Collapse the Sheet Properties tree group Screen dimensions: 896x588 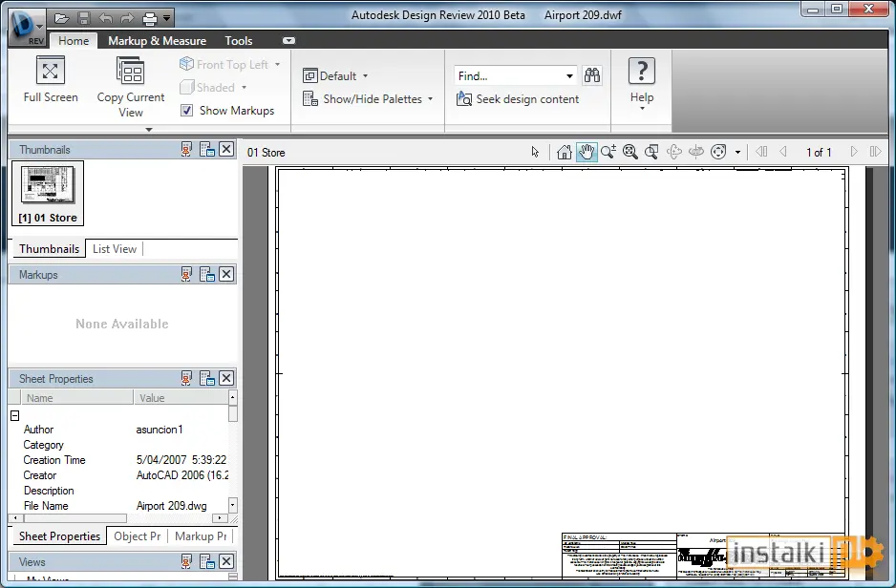[x=15, y=415]
